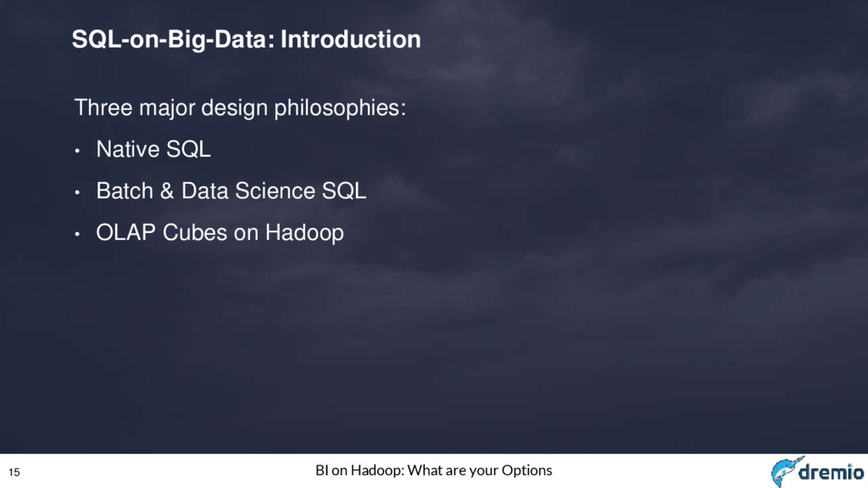Click the word philosophies in the intro line

point(340,108)
